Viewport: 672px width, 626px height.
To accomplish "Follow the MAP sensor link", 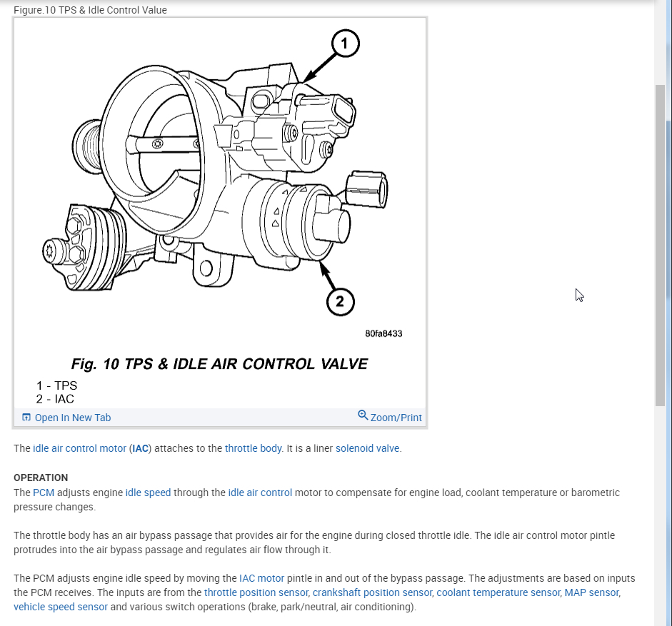I will 592,592.
